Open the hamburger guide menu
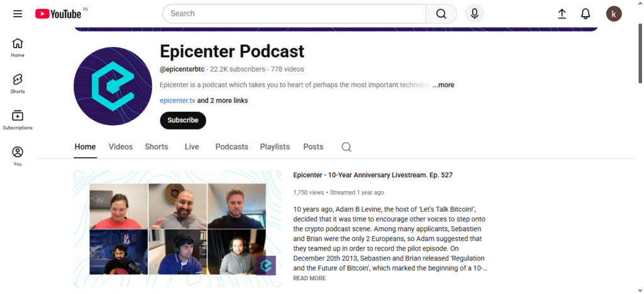 18,14
